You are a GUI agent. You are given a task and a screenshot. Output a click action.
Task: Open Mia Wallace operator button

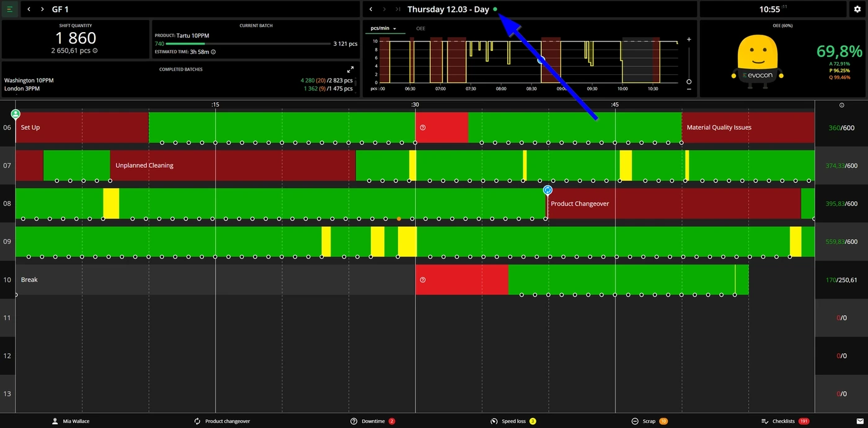71,421
